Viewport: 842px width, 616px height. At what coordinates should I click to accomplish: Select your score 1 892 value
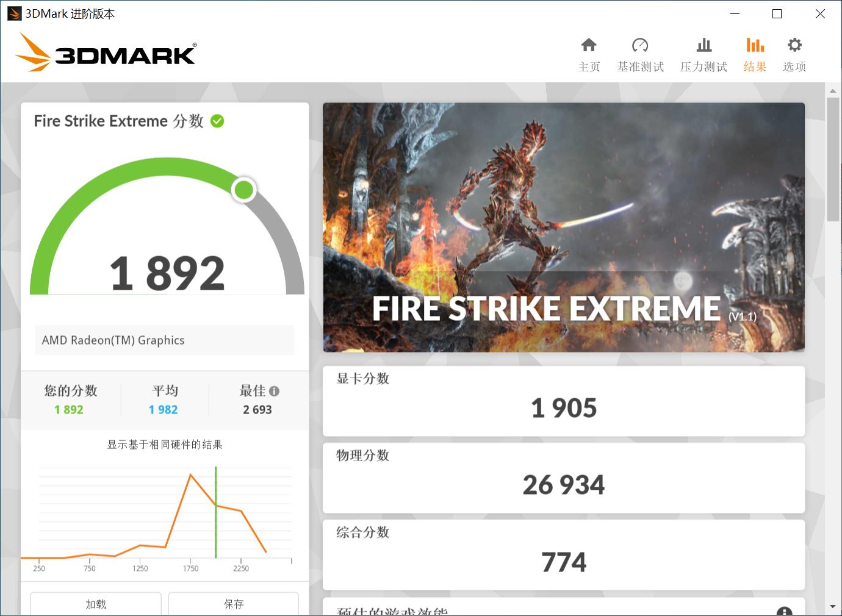[x=69, y=409]
